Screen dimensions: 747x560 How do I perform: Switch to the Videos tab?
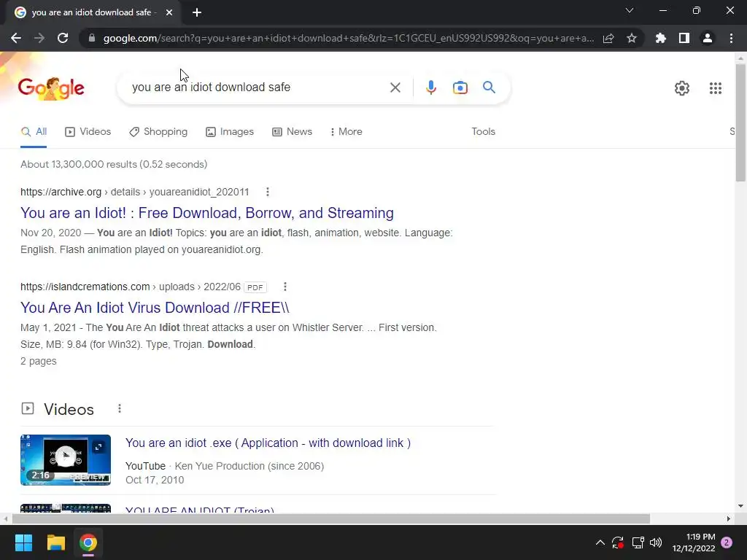tap(88, 132)
